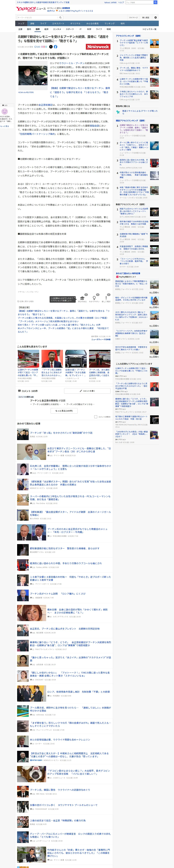Open the article's main Putin car photo
The height and width of the screenshot is (868, 174).
pos(33,76)
